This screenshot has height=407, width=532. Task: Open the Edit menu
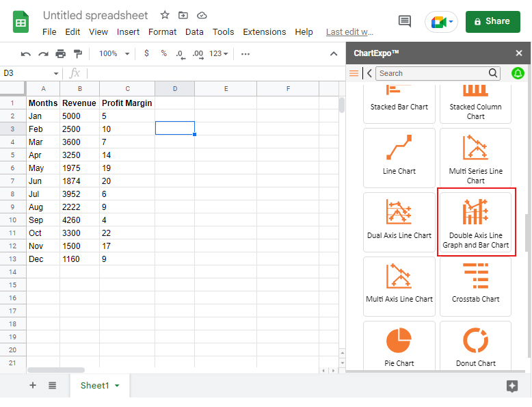(x=72, y=32)
